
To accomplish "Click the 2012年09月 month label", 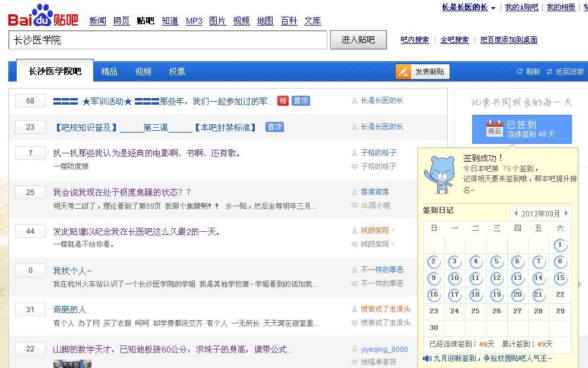I will tap(540, 213).
